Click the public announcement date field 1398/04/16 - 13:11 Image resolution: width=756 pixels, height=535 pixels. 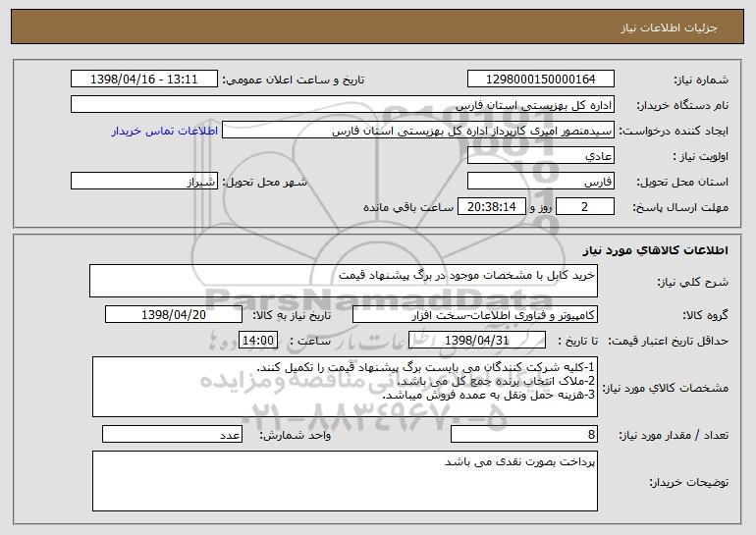pos(144,79)
